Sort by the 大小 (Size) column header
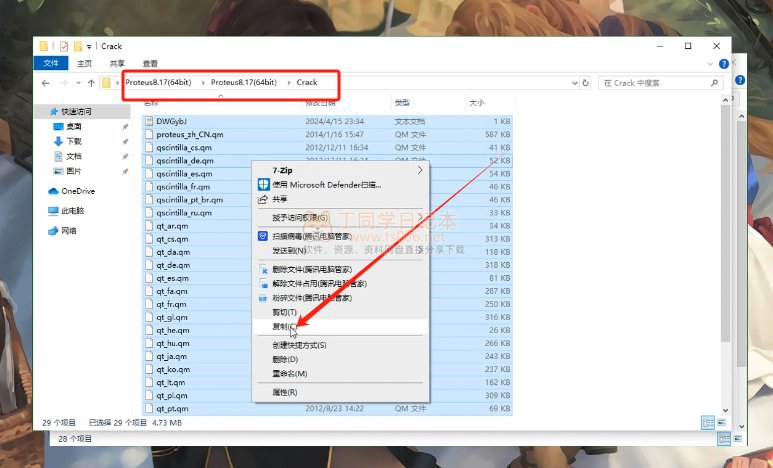 [476, 102]
